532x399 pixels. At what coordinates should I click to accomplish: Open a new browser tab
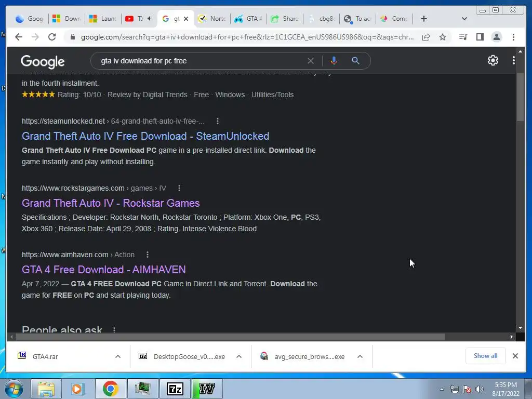tap(424, 19)
